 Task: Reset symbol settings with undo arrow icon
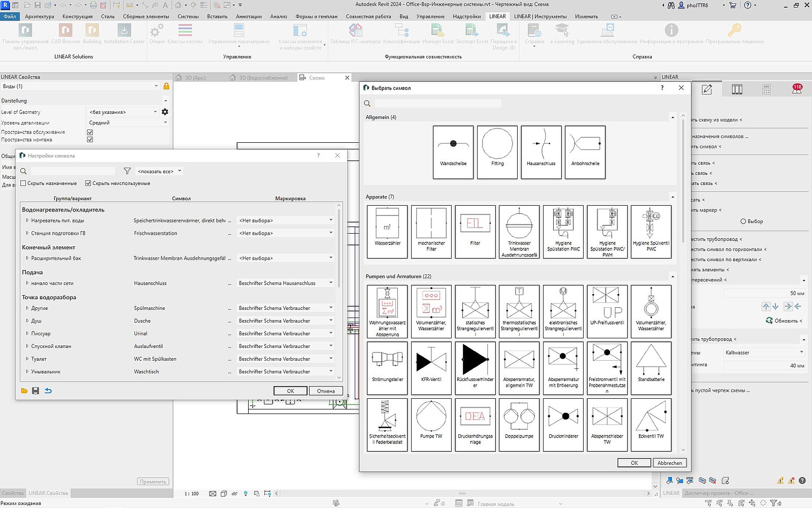48,391
